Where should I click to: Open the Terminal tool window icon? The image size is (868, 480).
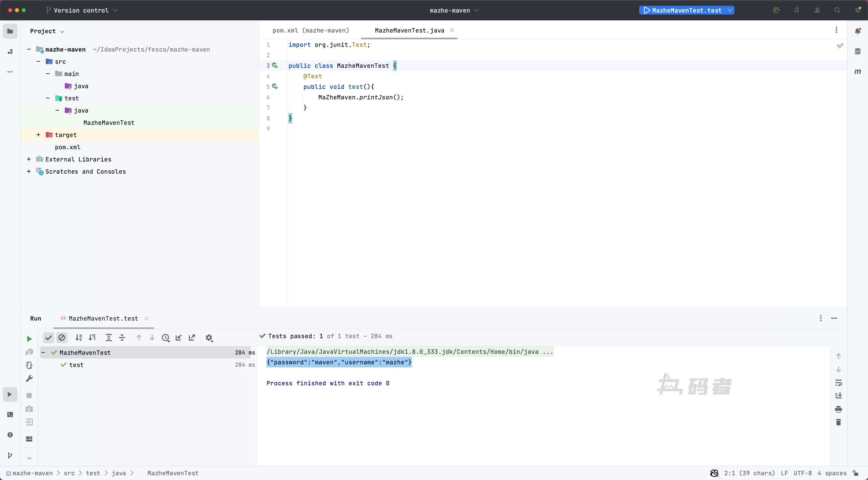tap(10, 415)
